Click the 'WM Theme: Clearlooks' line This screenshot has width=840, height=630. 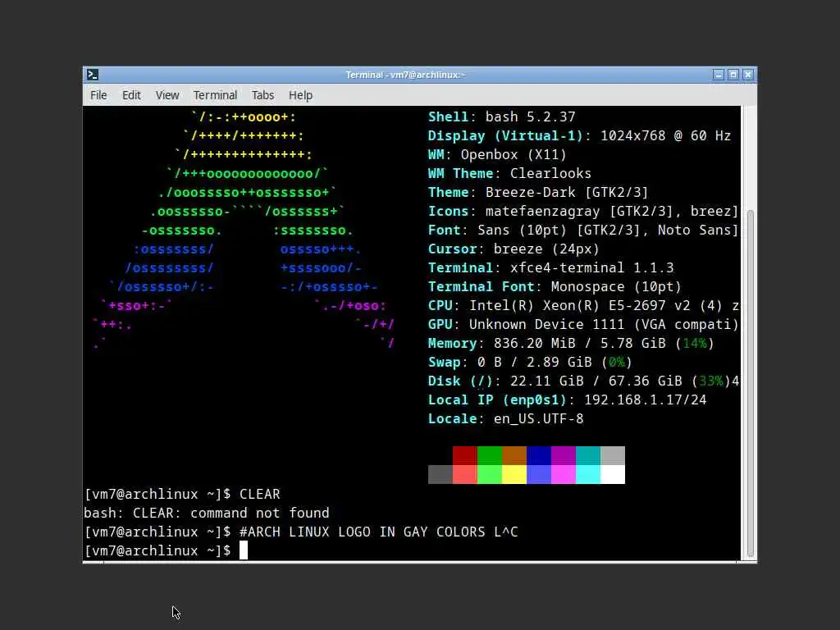point(509,174)
